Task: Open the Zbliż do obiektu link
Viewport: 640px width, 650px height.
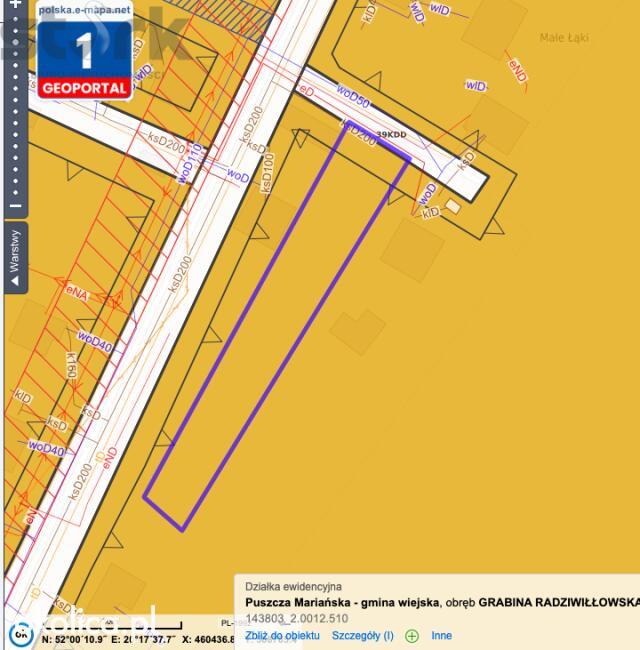Action: coord(282,635)
